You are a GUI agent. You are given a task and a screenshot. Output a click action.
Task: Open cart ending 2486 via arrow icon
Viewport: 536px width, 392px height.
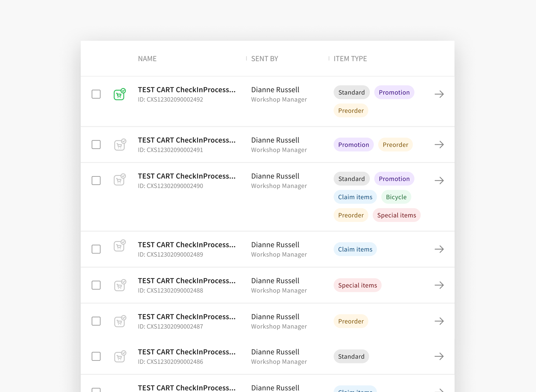(x=439, y=356)
